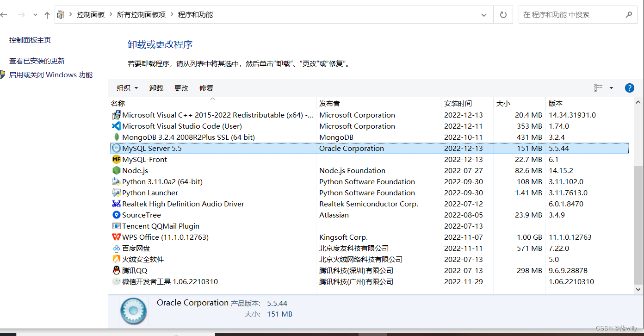This screenshot has width=644, height=336.
Task: Click the scrollbar down arrow
Action: coord(638,289)
